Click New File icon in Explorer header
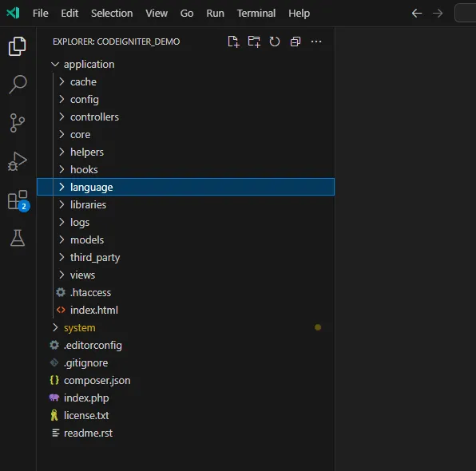The image size is (476, 471). click(233, 42)
